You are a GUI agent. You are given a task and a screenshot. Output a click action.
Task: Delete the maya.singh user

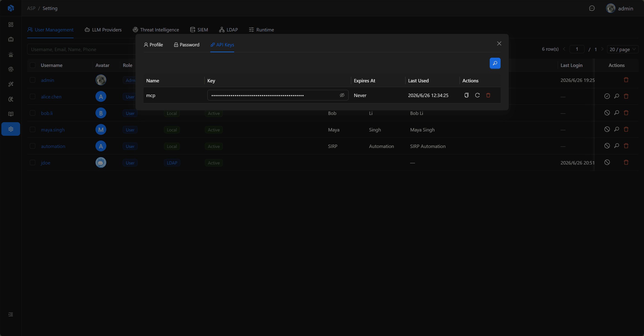click(626, 129)
